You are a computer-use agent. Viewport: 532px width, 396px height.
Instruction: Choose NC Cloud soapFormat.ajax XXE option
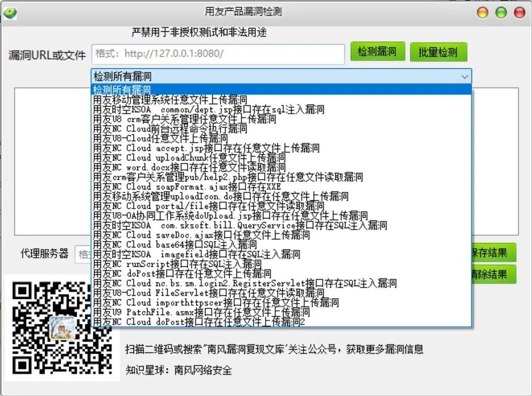(x=281, y=187)
